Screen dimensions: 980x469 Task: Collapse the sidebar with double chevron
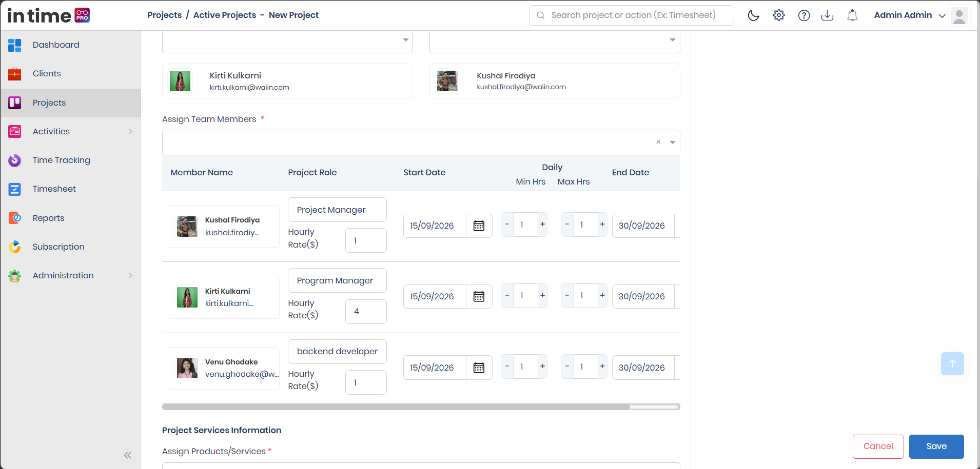[128, 455]
